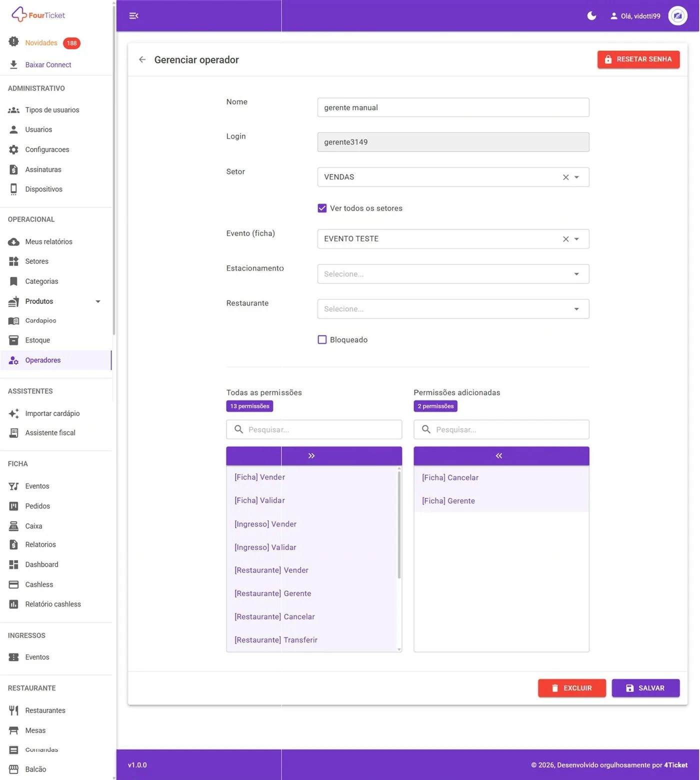The width and height of the screenshot is (700, 780).
Task: Clear the VENDAS setor selection
Action: tap(565, 177)
